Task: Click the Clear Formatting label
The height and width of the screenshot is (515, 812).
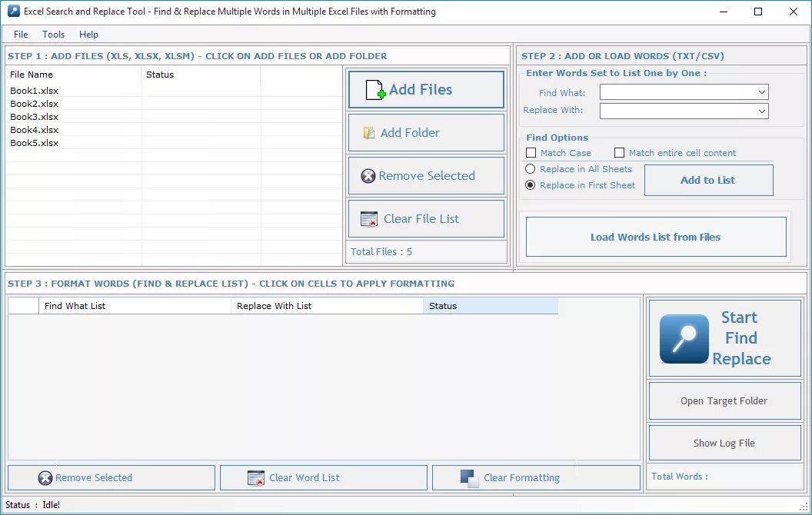Action: click(x=521, y=478)
